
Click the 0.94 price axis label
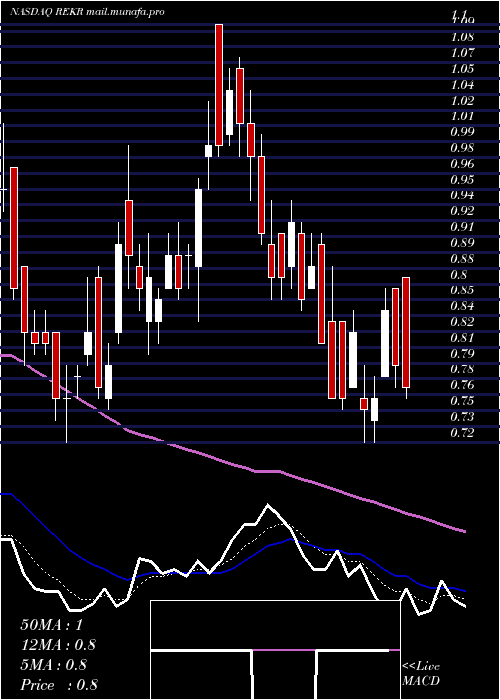pyautogui.click(x=462, y=195)
